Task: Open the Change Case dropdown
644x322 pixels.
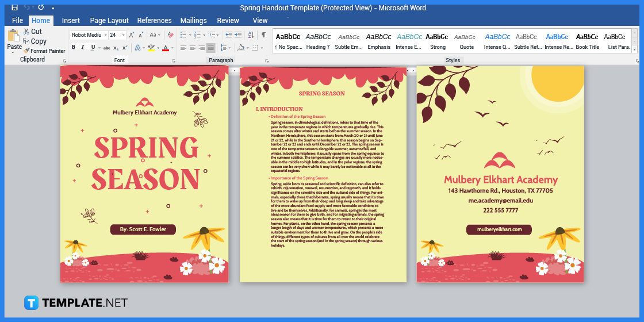Action: click(155, 35)
